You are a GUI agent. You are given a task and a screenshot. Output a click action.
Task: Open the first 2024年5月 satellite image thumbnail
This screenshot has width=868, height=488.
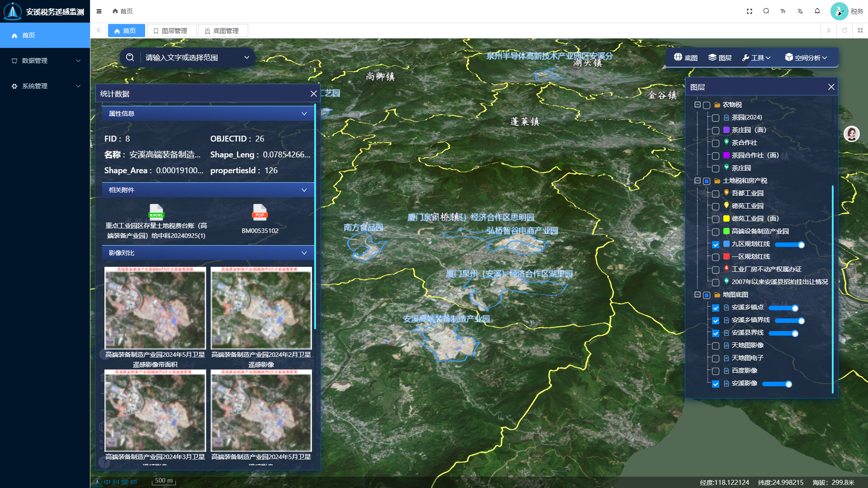point(155,308)
